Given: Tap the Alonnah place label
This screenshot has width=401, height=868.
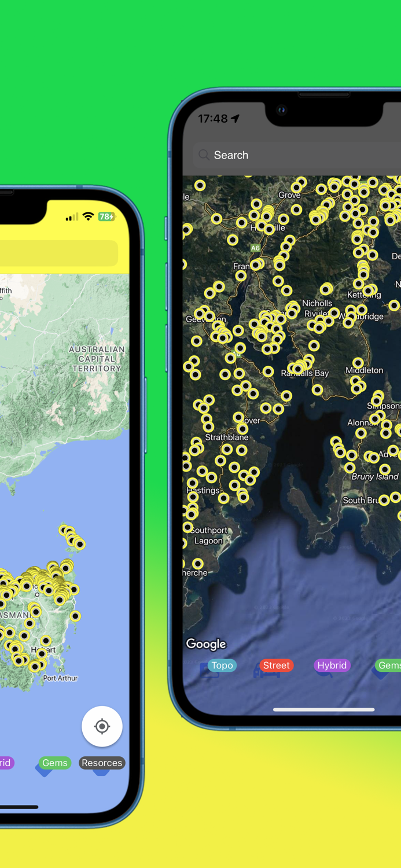Looking at the screenshot, I should pos(362,423).
